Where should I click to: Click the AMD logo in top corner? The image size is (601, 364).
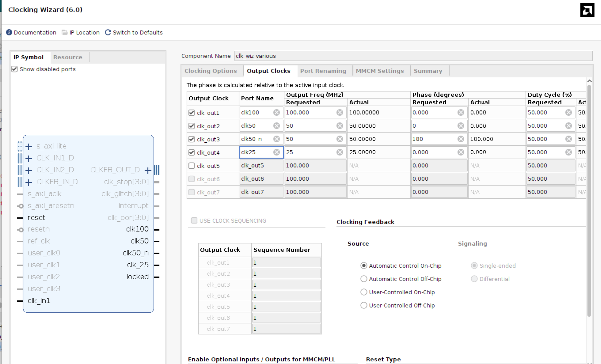click(587, 10)
